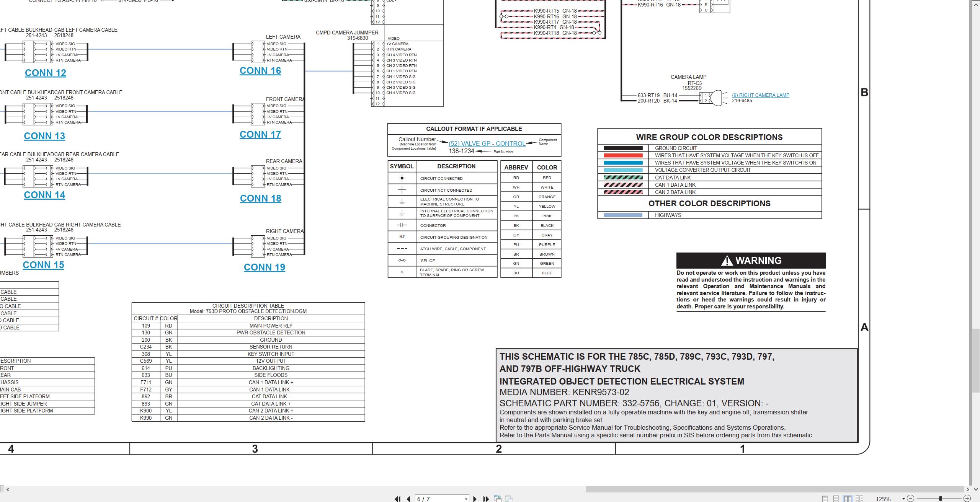
Task: Go to the first page
Action: (398, 499)
